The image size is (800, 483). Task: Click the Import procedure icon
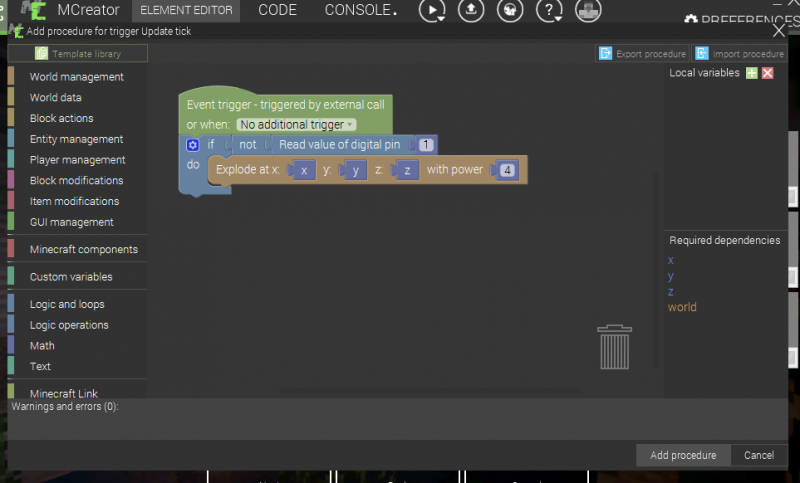tap(702, 54)
